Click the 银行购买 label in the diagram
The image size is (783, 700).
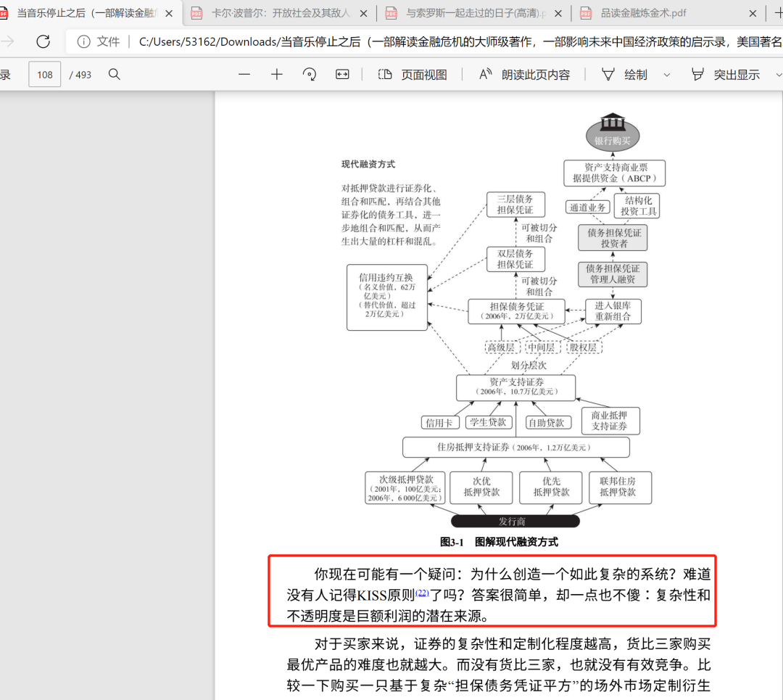click(x=612, y=141)
